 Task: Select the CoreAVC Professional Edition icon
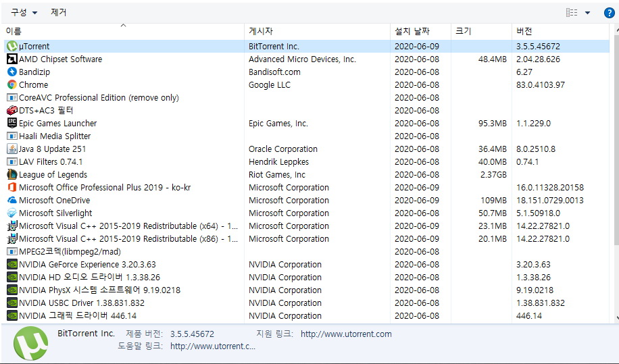[12, 97]
